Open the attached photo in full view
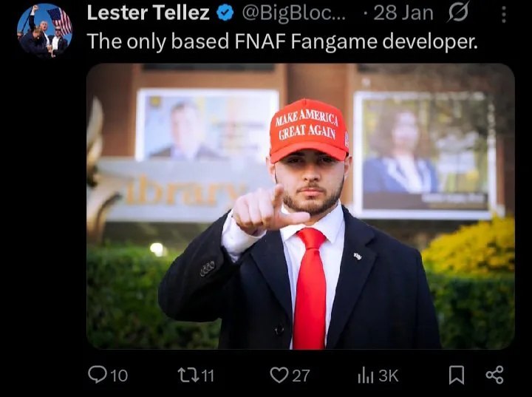This screenshot has width=532, height=397. click(x=301, y=206)
